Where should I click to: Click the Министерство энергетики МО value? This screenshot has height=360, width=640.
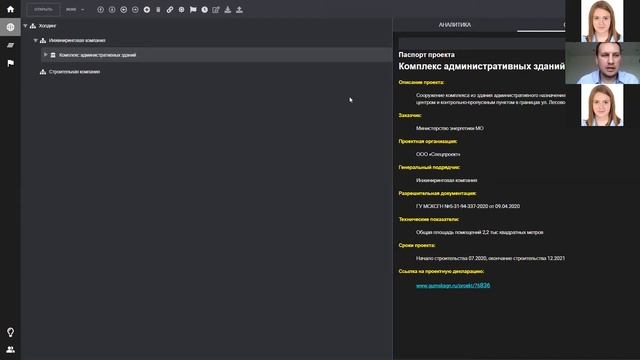(x=449, y=128)
